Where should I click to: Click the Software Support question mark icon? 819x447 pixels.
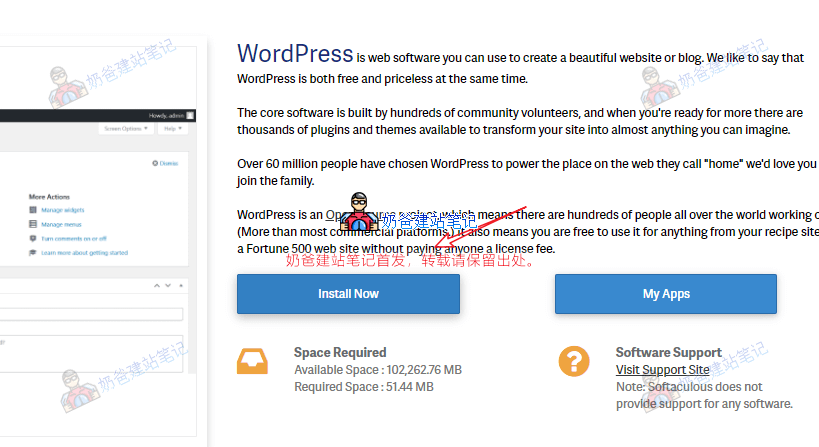tap(574, 361)
